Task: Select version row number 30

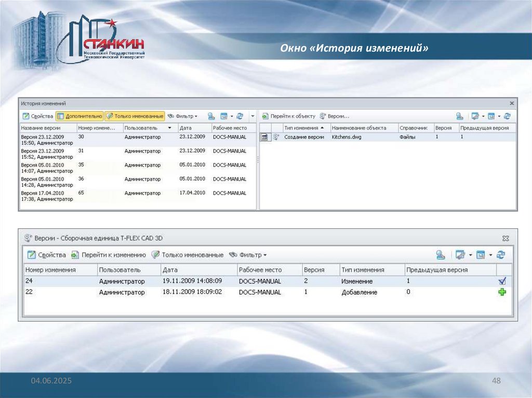Action: (x=138, y=140)
